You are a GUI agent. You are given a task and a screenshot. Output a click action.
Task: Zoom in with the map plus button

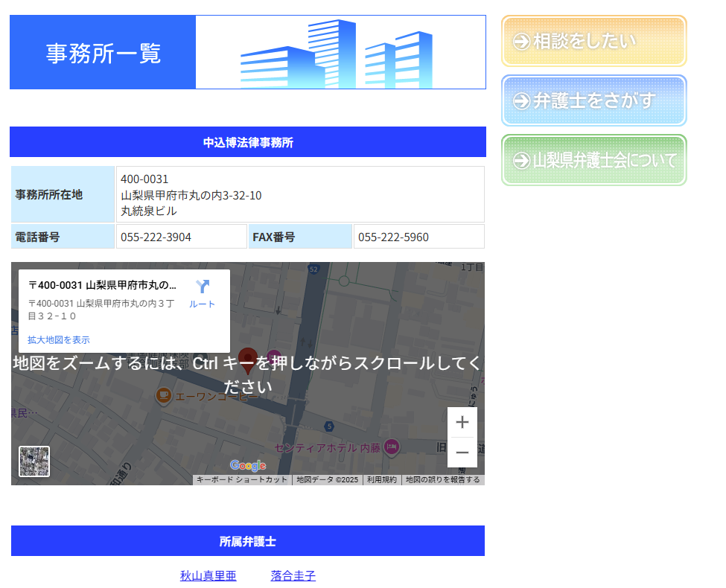pyautogui.click(x=462, y=422)
